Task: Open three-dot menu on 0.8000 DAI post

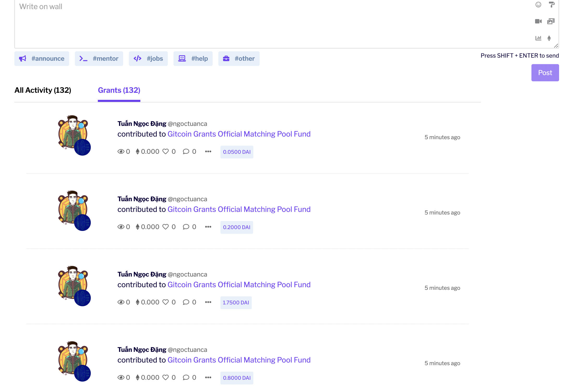Action: (x=208, y=378)
